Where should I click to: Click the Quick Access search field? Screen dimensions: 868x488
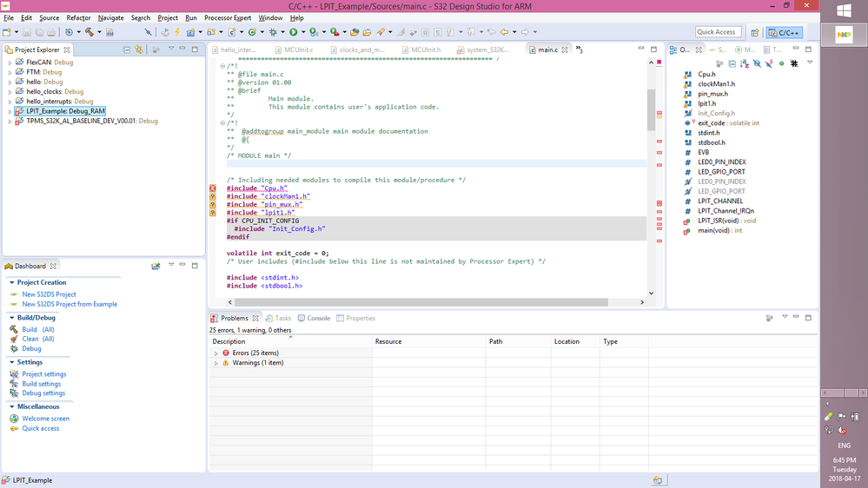(717, 32)
